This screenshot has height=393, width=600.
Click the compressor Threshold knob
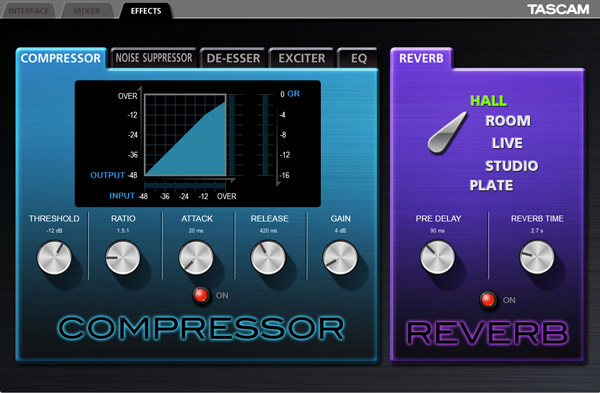(x=54, y=258)
